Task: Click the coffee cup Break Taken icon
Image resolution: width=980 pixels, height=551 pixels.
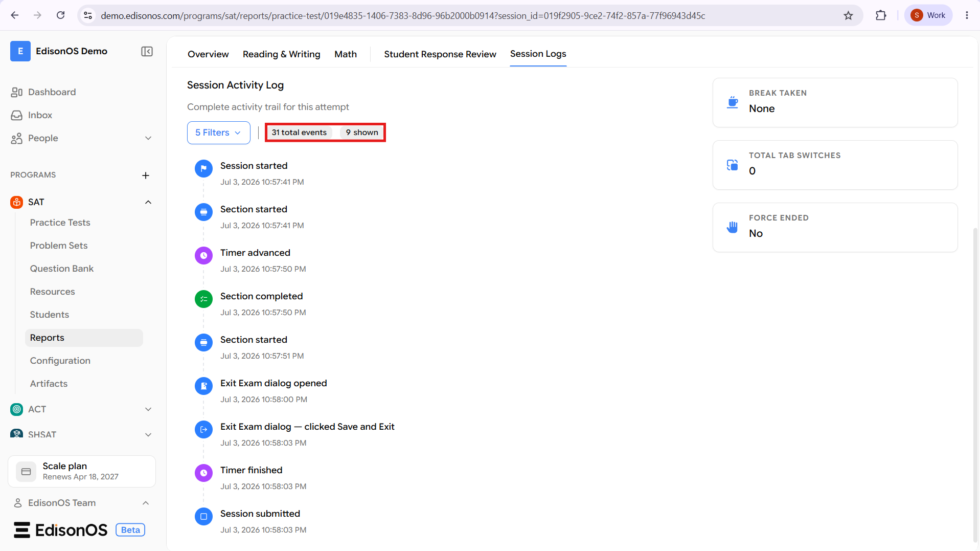Action: tap(733, 102)
